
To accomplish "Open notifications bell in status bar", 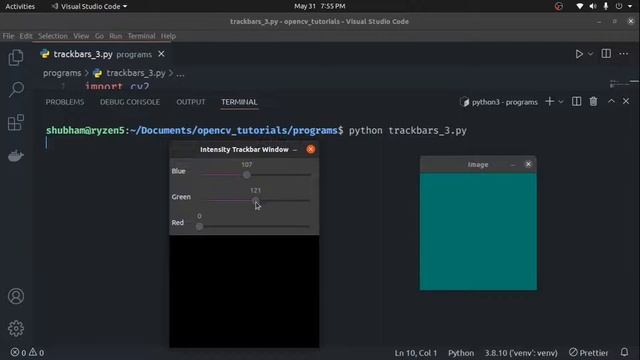I will [x=624, y=352].
